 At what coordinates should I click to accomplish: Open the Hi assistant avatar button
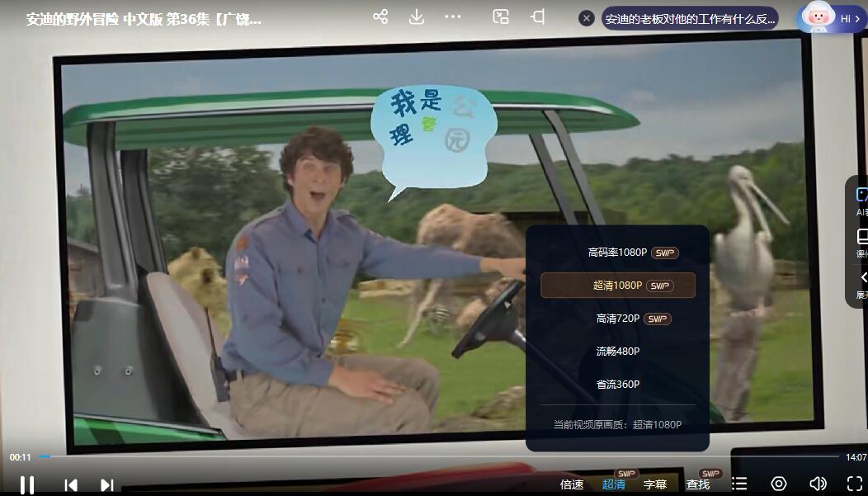(831, 17)
